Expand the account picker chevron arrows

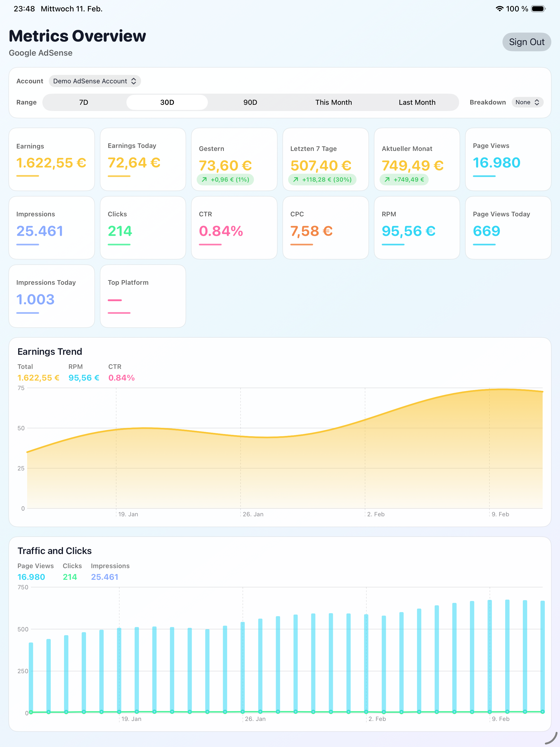(134, 81)
